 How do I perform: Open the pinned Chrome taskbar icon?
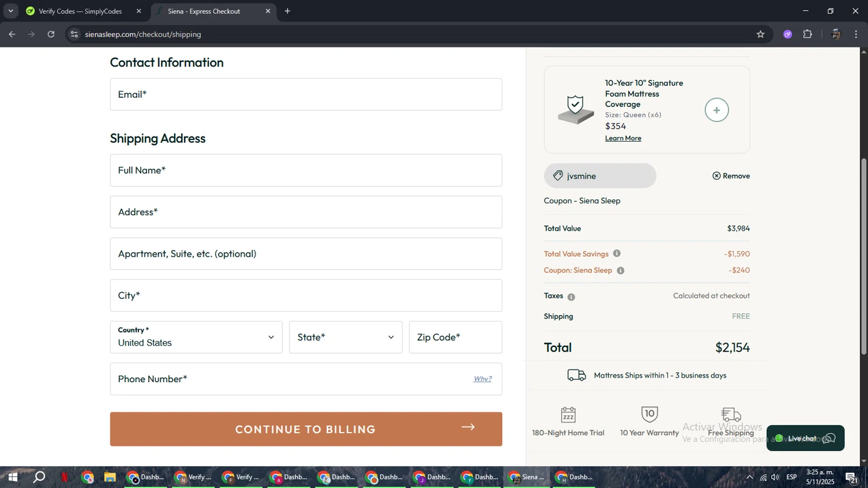(x=87, y=477)
